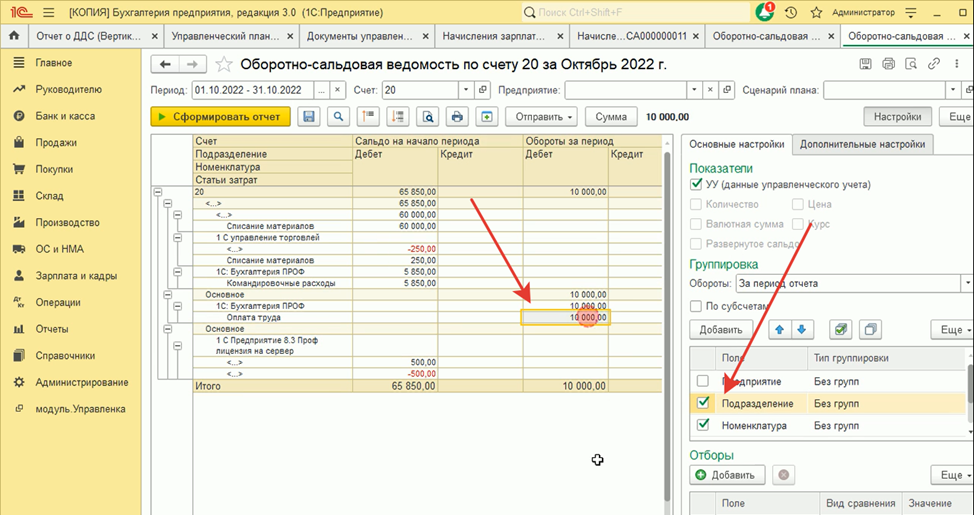Collapse 1 С управление торговлей group
Image resolution: width=974 pixels, height=515 pixels.
178,238
